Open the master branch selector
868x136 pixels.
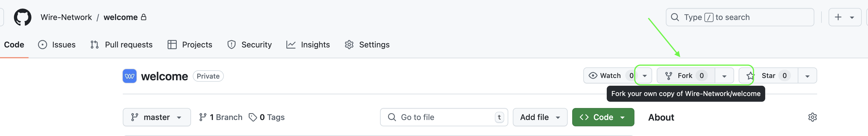coord(157,117)
